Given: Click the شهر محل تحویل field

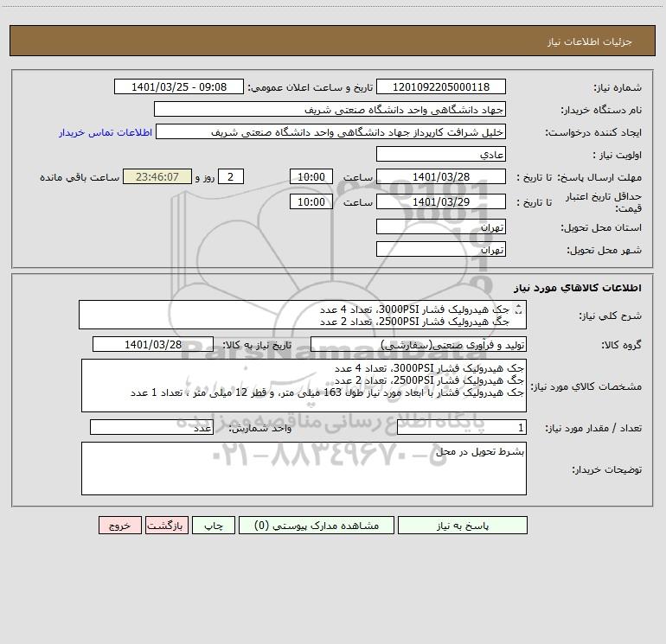Looking at the screenshot, I should click(x=441, y=250).
